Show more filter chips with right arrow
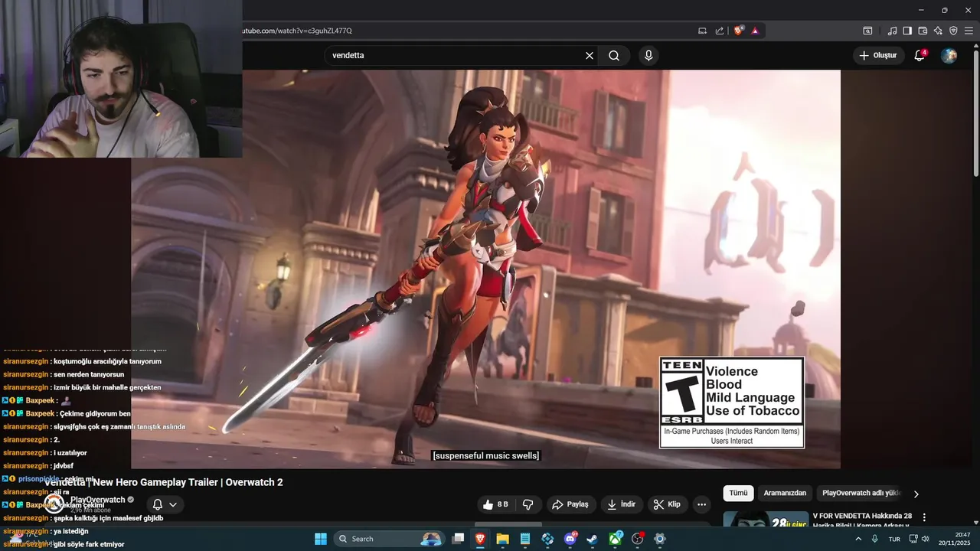 (916, 494)
